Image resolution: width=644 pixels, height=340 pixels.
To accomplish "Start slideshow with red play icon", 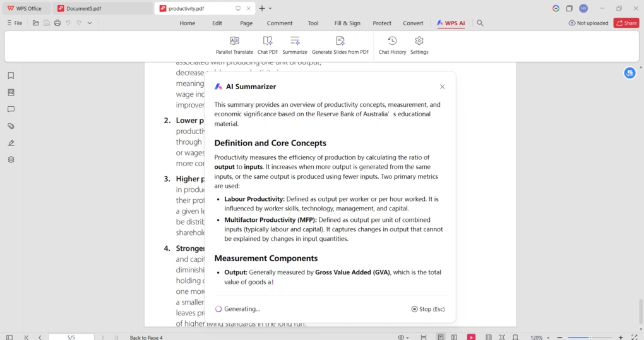I will (471, 337).
